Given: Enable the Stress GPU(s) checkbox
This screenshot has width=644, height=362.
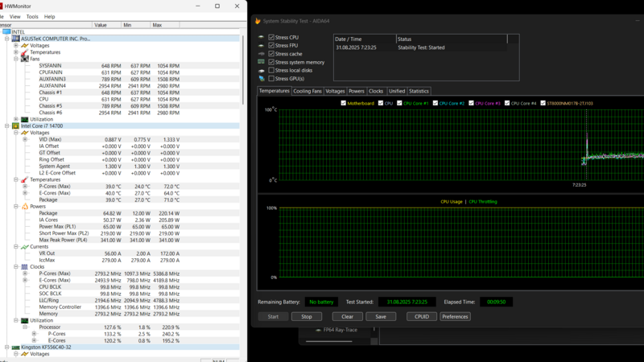Looking at the screenshot, I should pyautogui.click(x=271, y=79).
